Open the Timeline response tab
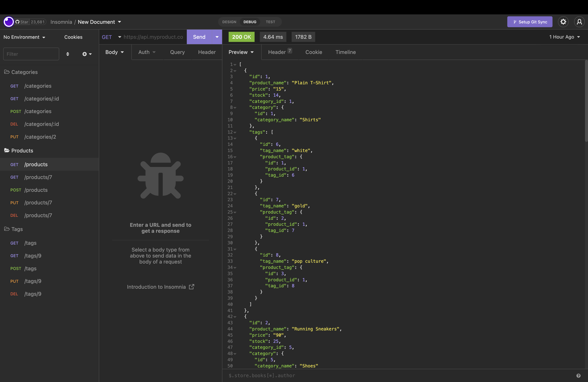This screenshot has width=588, height=382. coord(346,52)
